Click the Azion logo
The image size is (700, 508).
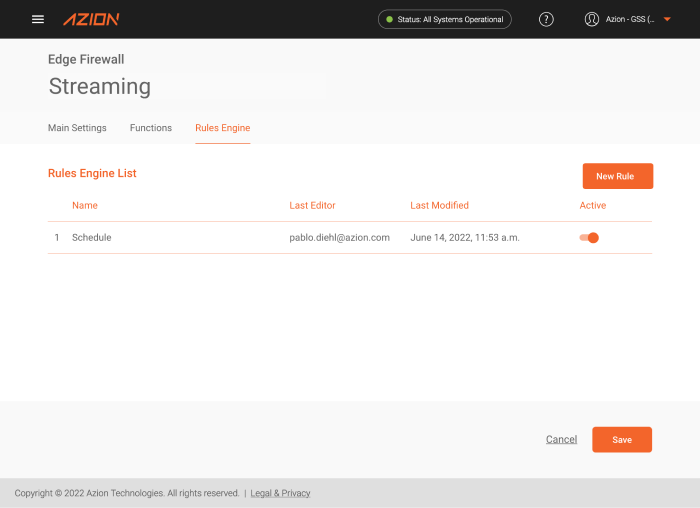coord(91,19)
